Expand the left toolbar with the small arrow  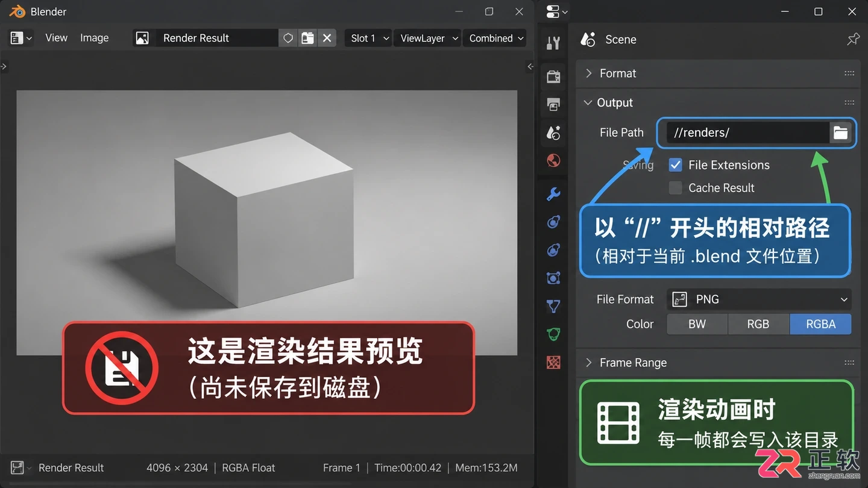tap(4, 66)
